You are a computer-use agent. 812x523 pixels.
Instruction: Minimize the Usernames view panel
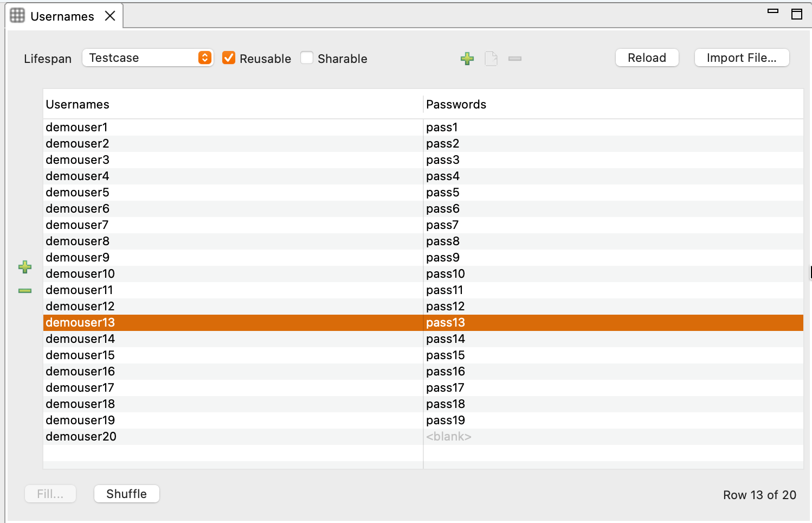773,11
